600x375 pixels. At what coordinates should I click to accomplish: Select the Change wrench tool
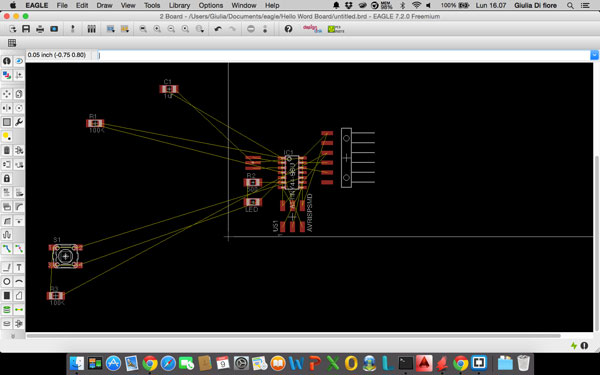click(19, 122)
